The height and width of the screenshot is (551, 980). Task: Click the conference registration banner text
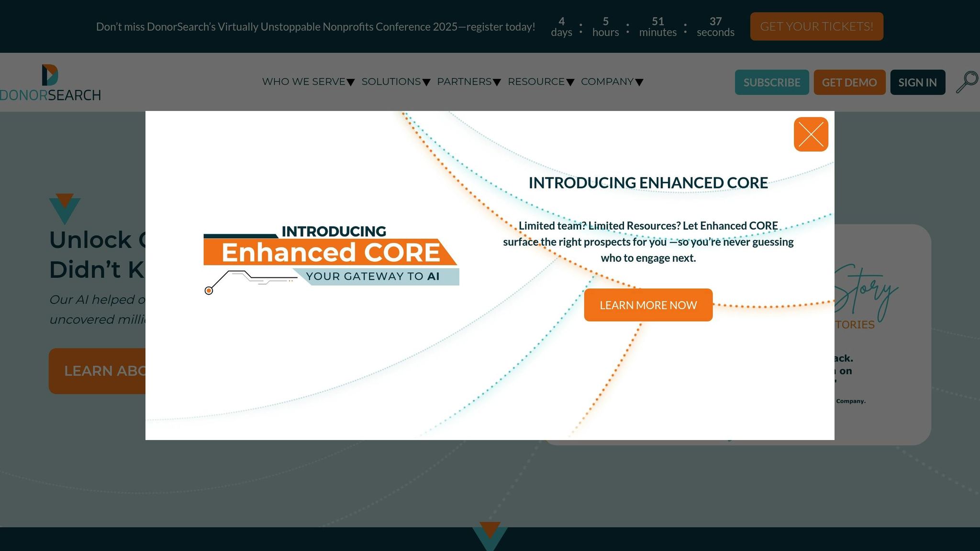315,27
